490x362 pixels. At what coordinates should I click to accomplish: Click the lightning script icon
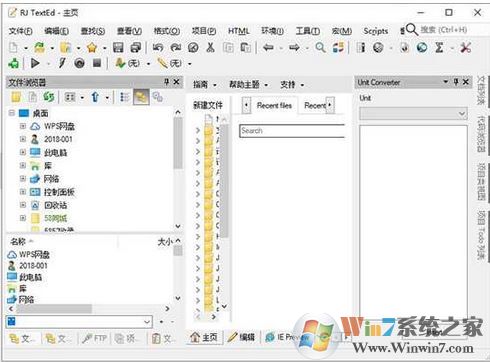coord(62,63)
